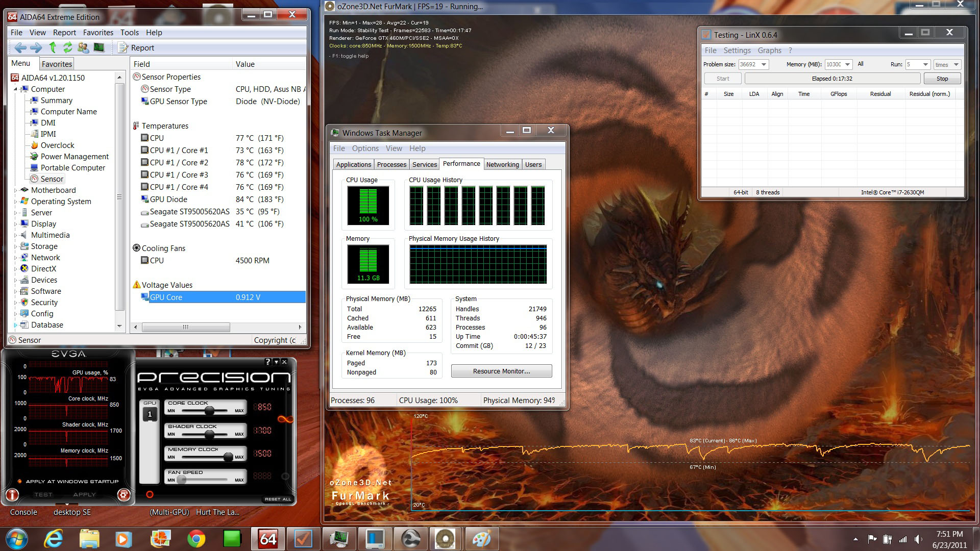The height and width of the screenshot is (551, 980).
Task: Switch to Networking tab in Task Manager
Action: (502, 164)
